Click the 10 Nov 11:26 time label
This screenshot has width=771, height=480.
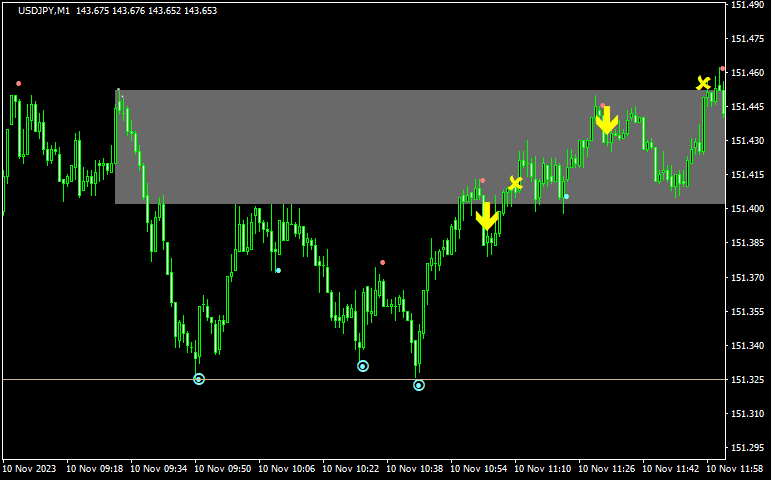click(x=609, y=468)
